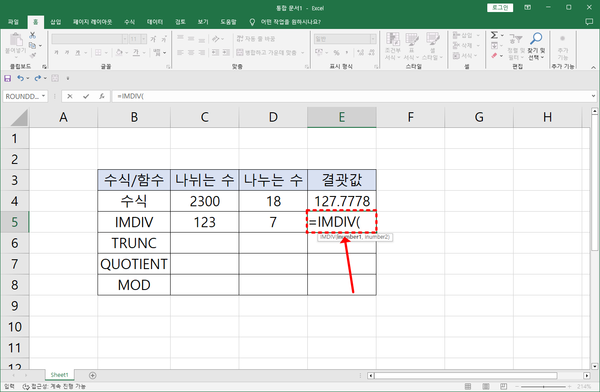Open the number format dropdown (일반)
This screenshot has height=392, width=600.
tap(373, 39)
